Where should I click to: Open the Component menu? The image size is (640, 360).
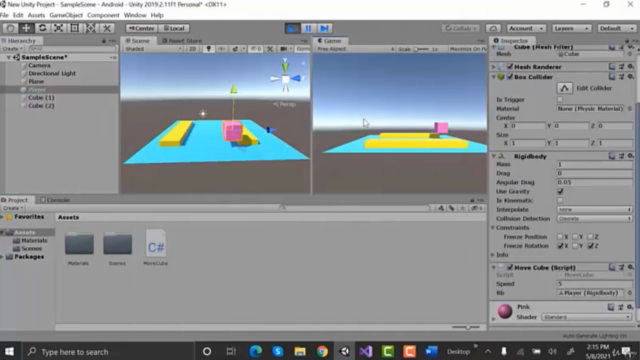tap(103, 15)
